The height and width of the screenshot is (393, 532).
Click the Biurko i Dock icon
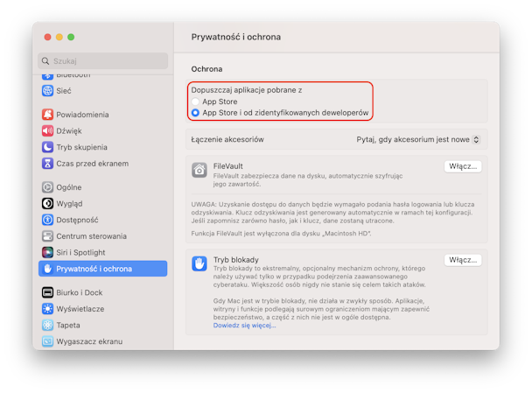(x=47, y=292)
